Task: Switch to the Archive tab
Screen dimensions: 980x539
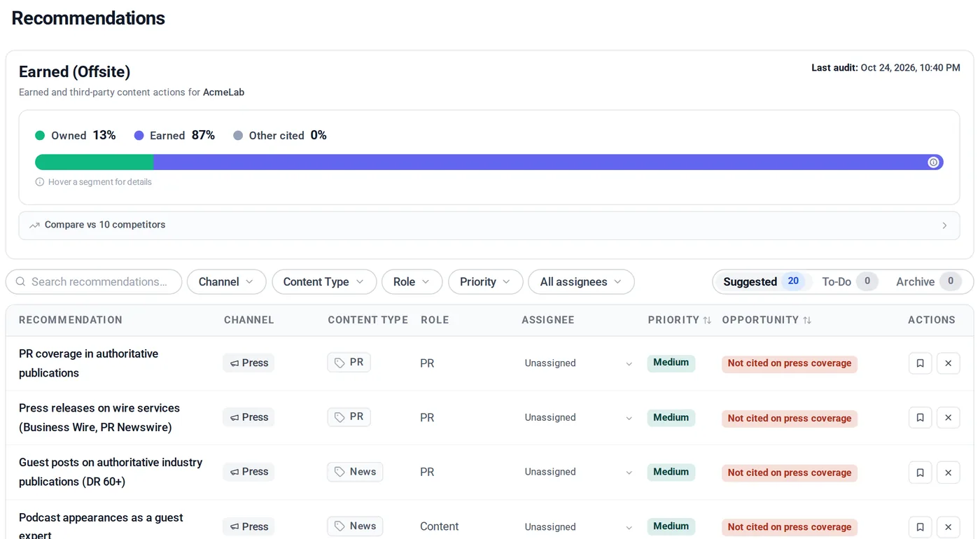Action: [x=928, y=282]
